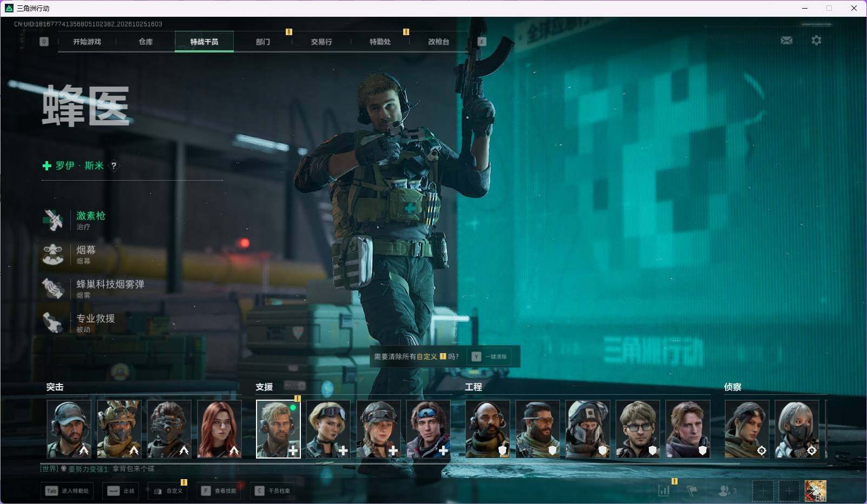Image resolution: width=867 pixels, height=504 pixels.
Task: Select the dark-haired female operator under 侦察
Action: click(x=747, y=429)
